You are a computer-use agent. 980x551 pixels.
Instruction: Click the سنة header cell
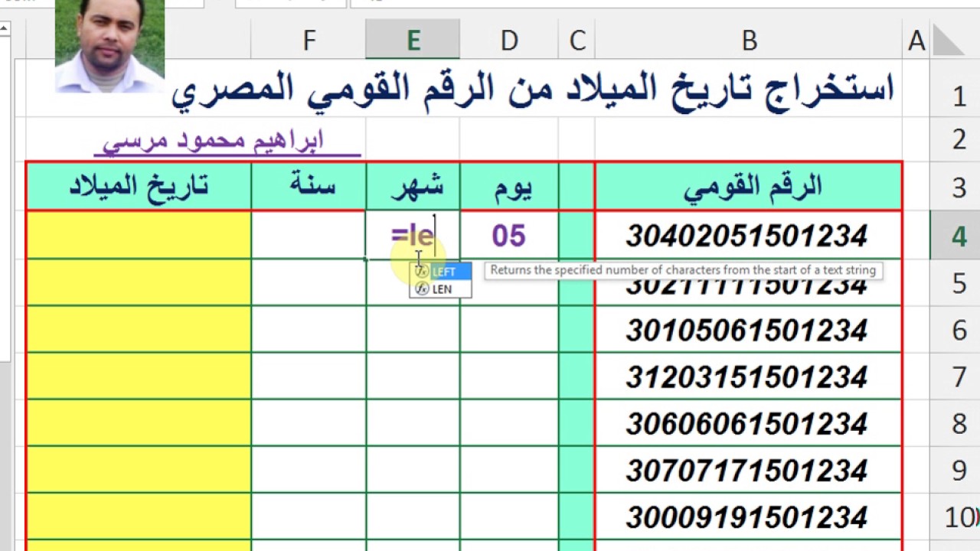309,186
